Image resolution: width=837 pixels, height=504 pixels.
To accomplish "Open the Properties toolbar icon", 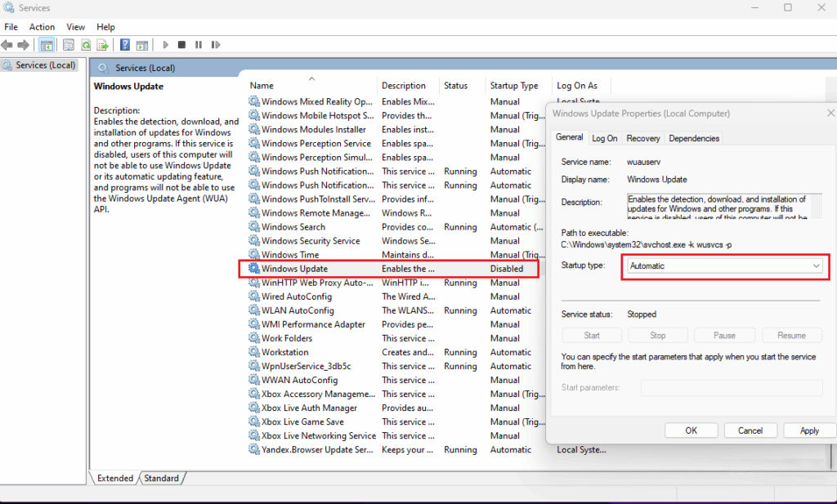I will (x=69, y=45).
